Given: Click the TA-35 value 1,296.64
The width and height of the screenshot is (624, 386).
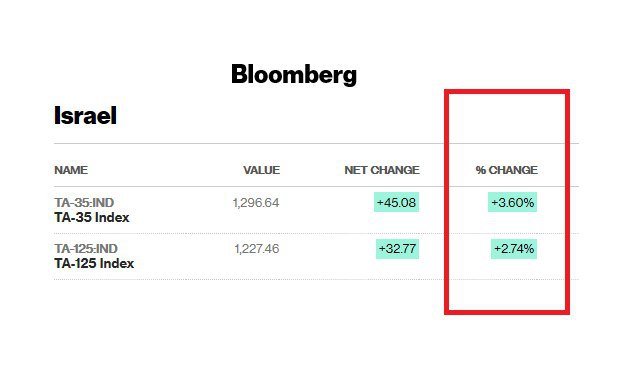Looking at the screenshot, I should [256, 203].
